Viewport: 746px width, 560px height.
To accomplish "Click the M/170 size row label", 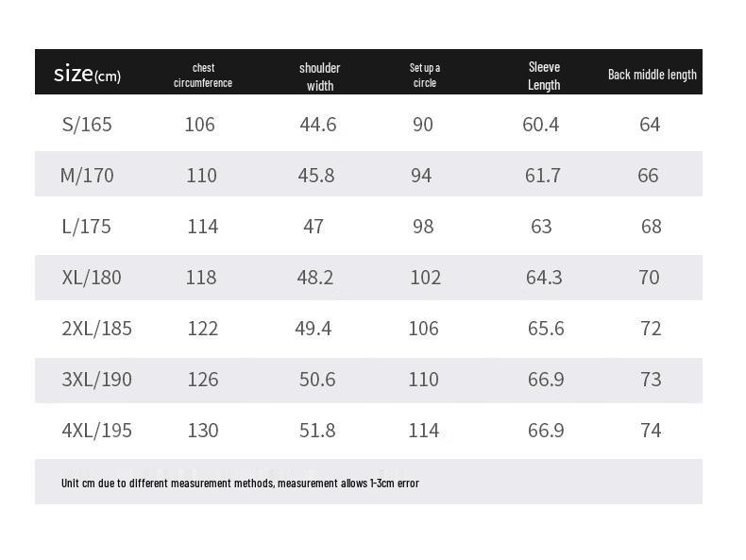I will tap(85, 176).
